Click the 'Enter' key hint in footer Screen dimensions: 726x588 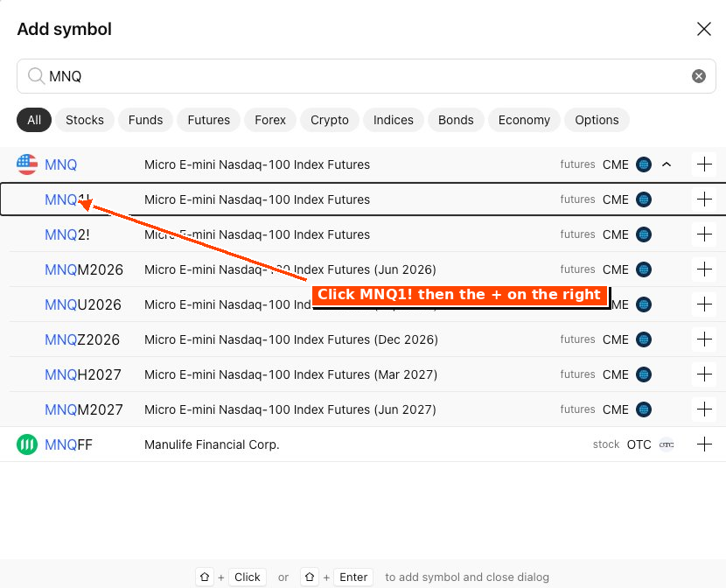tap(353, 577)
